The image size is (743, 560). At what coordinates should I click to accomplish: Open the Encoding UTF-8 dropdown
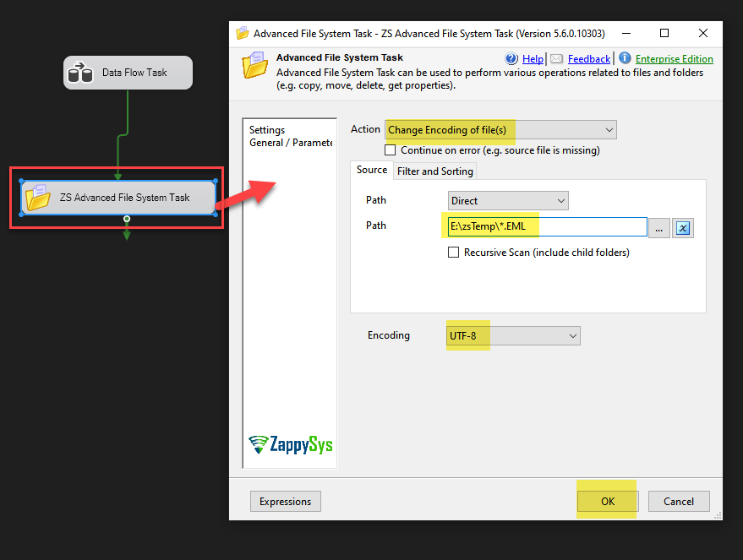513,335
